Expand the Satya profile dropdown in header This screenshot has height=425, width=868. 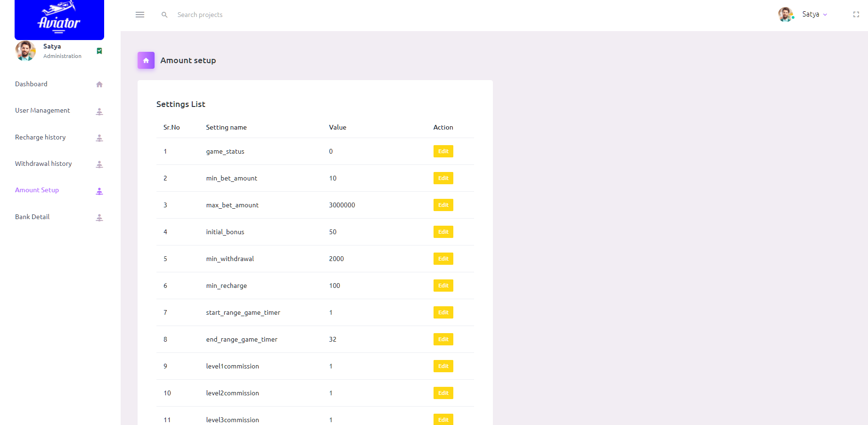[814, 15]
